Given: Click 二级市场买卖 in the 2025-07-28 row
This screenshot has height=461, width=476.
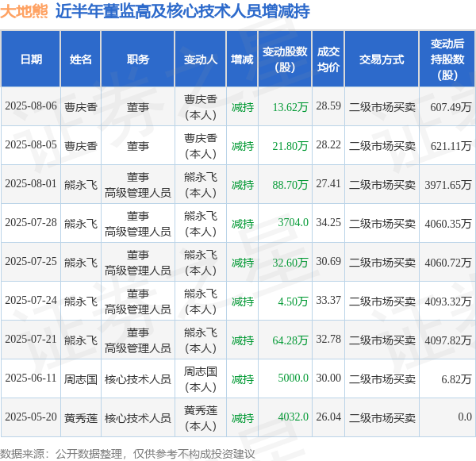Looking at the screenshot, I should pyautogui.click(x=382, y=224).
